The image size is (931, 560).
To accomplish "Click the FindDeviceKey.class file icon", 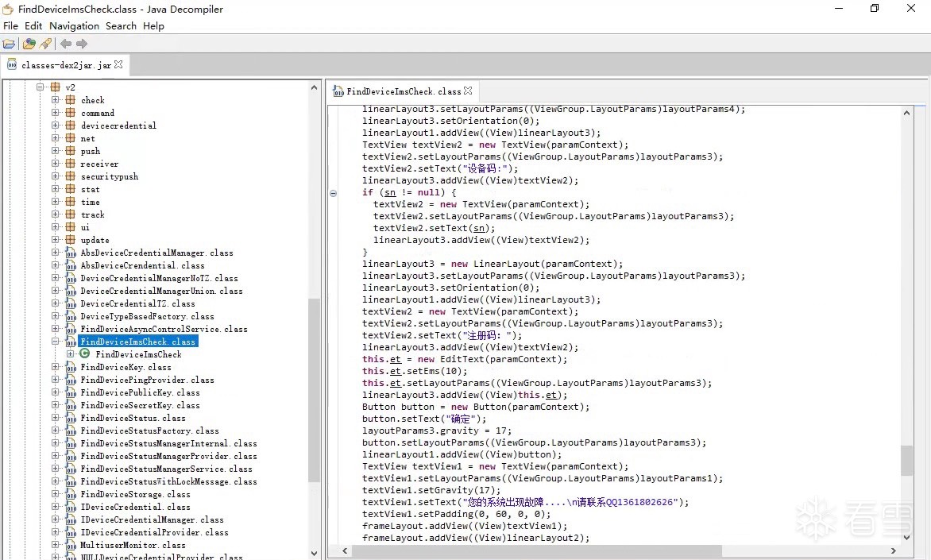I will [71, 367].
